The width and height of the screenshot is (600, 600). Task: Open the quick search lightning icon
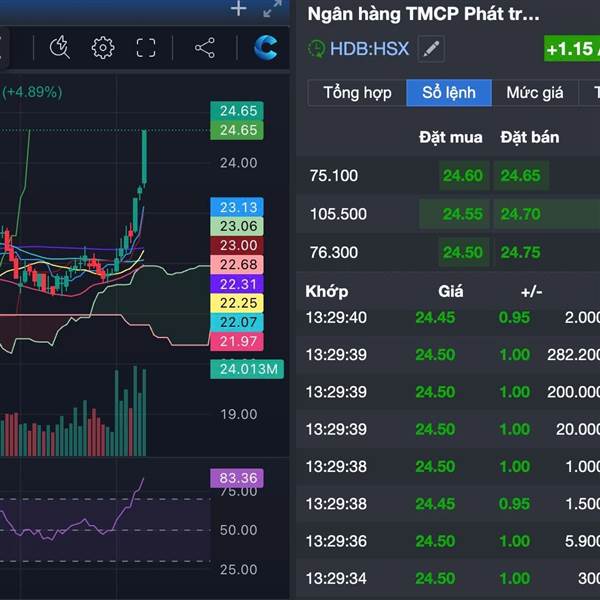click(59, 48)
